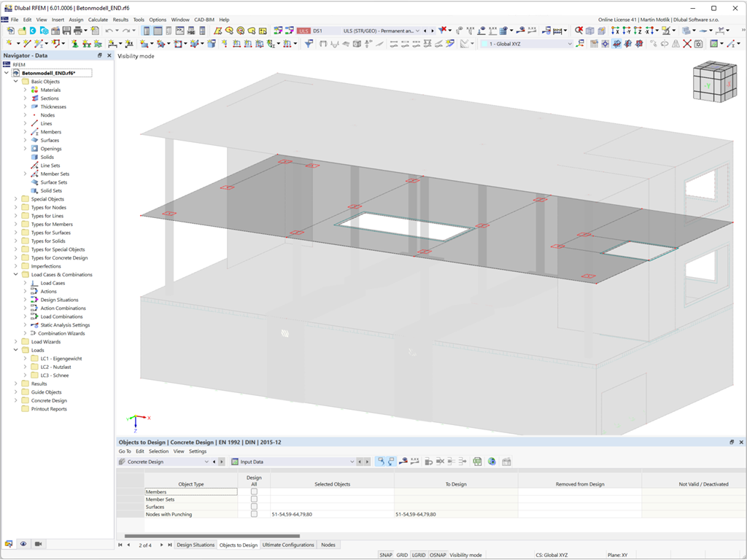Click the red X delete icon in toolbar
This screenshot has width=747, height=560.
coord(686,44)
